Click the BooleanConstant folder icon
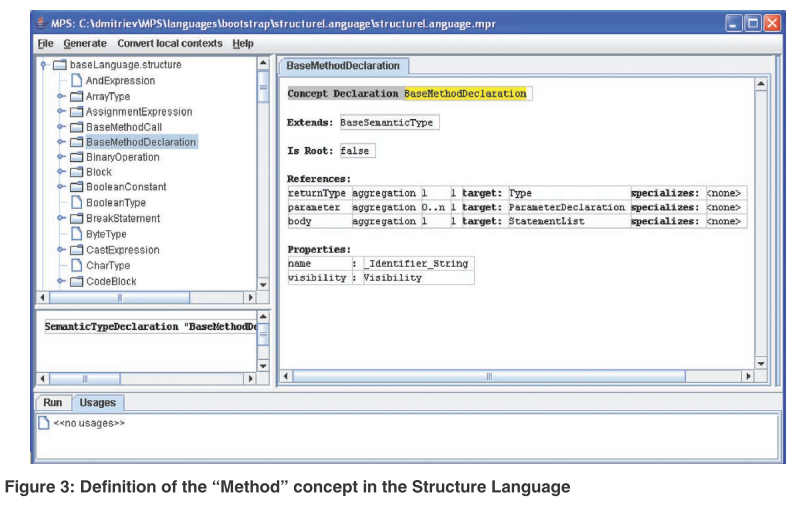Image resolution: width=797 pixels, height=505 pixels. click(76, 186)
